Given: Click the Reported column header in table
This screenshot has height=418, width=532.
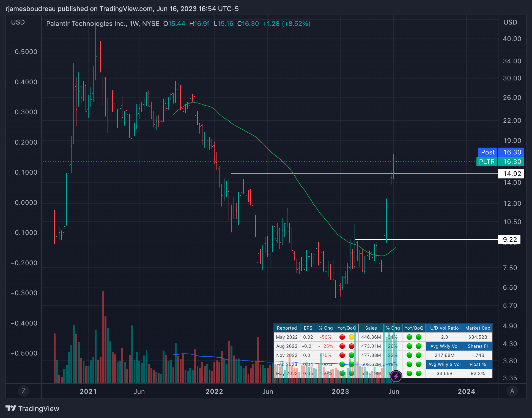Looking at the screenshot, I should click(x=287, y=328).
